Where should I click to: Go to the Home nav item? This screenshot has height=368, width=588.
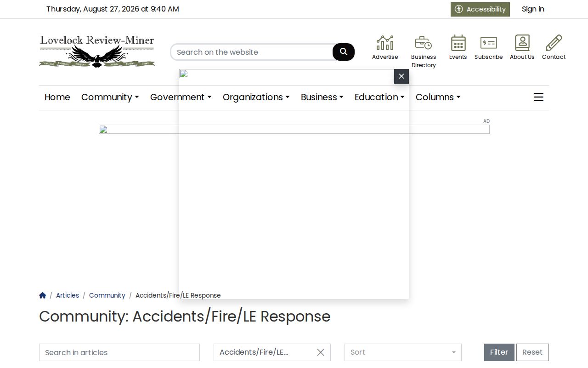pos(57,97)
